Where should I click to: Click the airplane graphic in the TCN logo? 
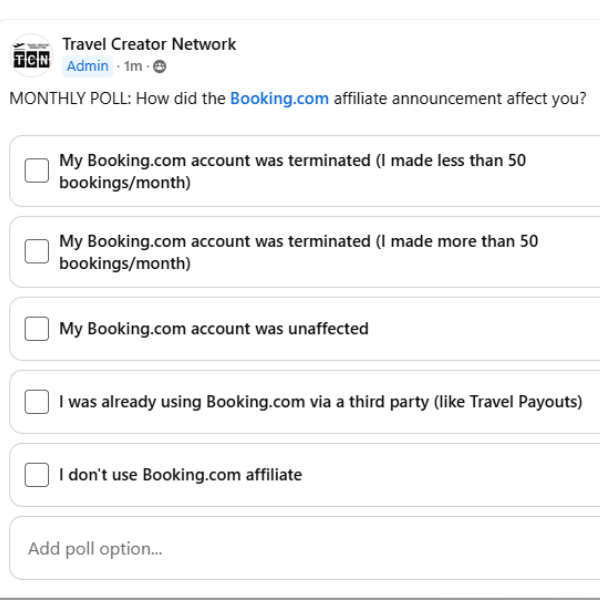tap(19, 46)
